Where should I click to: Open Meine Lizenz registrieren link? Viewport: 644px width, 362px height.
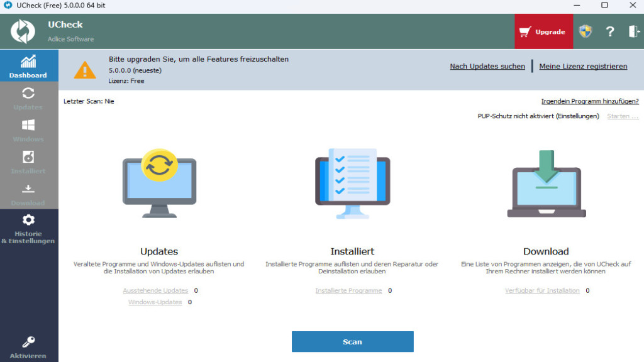[583, 67]
